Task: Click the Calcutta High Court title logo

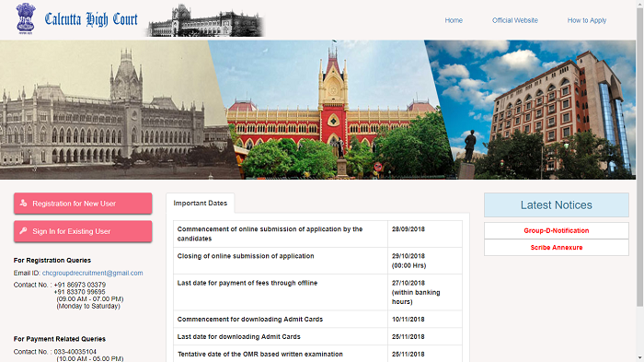Action: pos(91,19)
